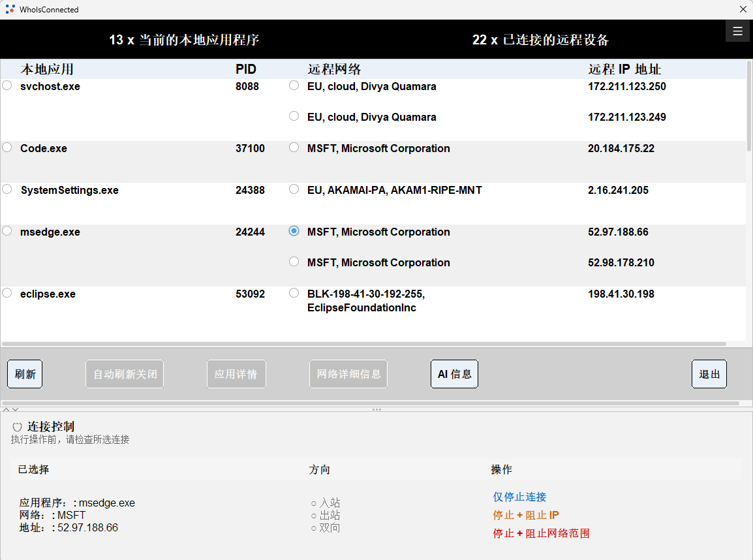
Task: Select connection radio for 198.41.30.198
Action: pos(294,293)
